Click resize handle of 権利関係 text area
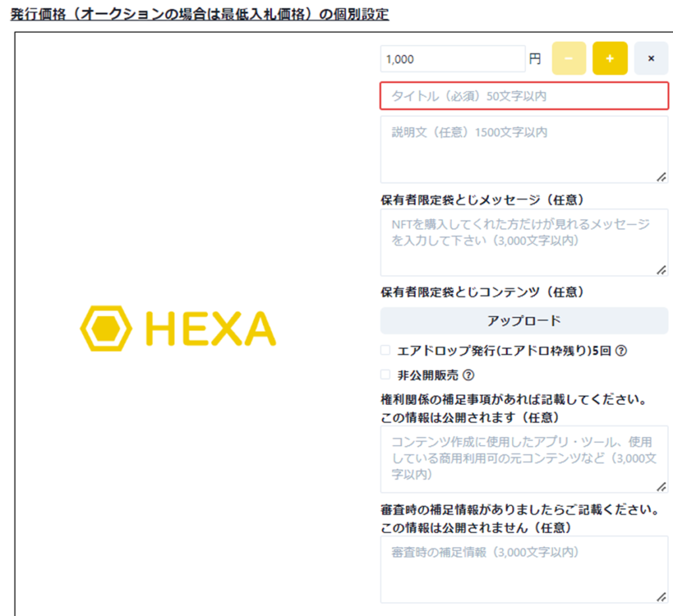 661,486
